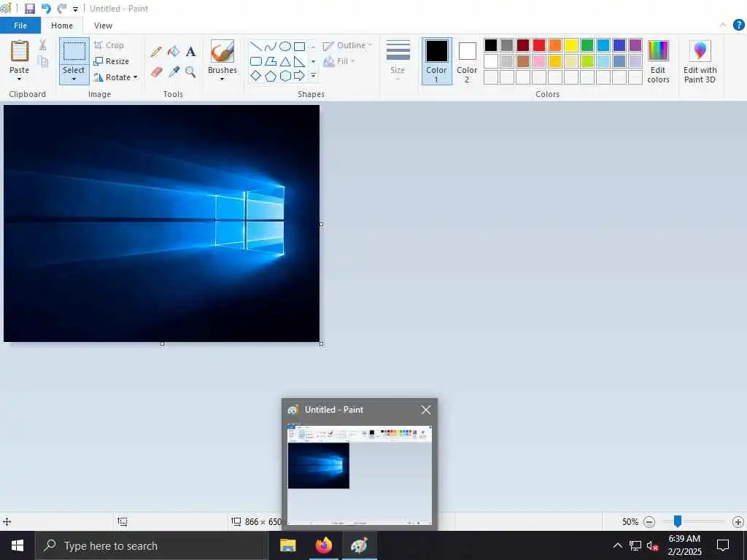The width and height of the screenshot is (747, 560).
Task: Pick the yellow color swatch
Action: [571, 45]
